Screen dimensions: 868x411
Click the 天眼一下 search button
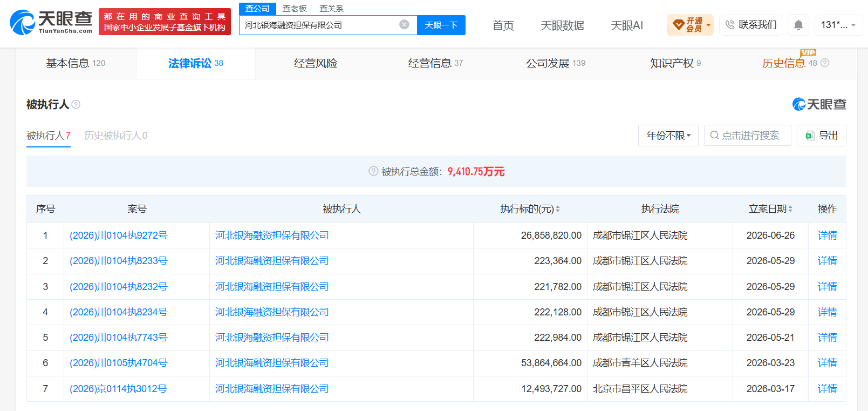point(441,25)
